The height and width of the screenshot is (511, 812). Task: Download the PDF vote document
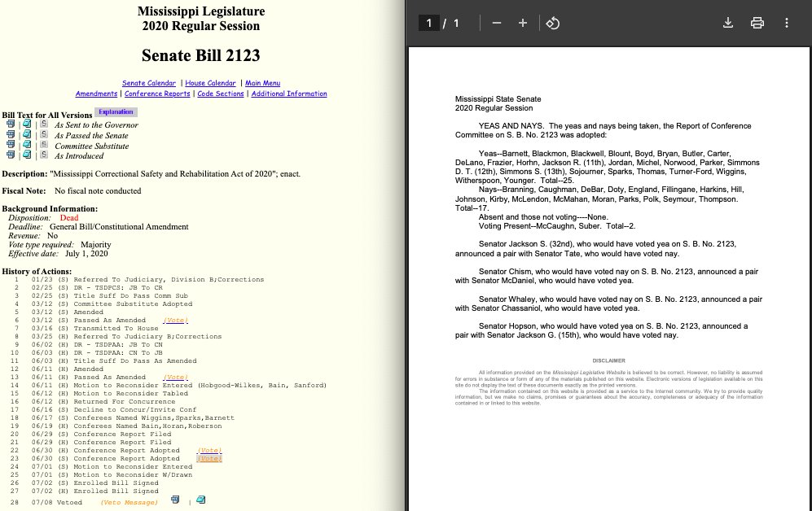coord(727,24)
